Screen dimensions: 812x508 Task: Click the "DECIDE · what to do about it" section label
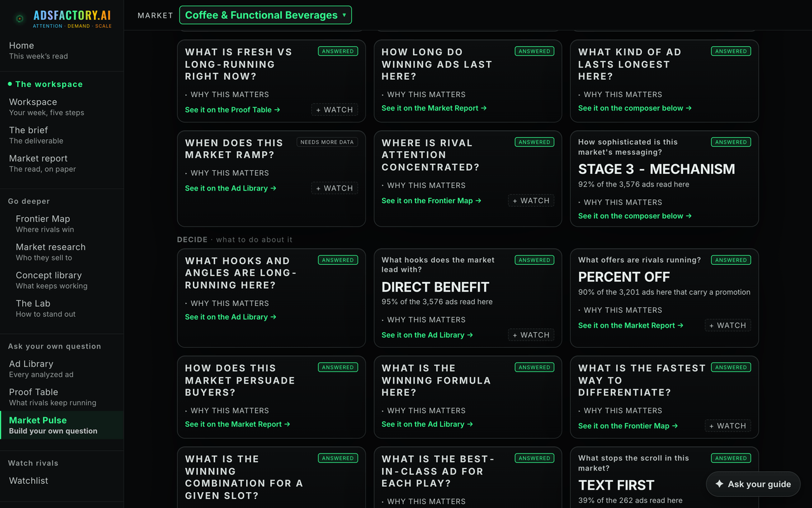coord(235,240)
